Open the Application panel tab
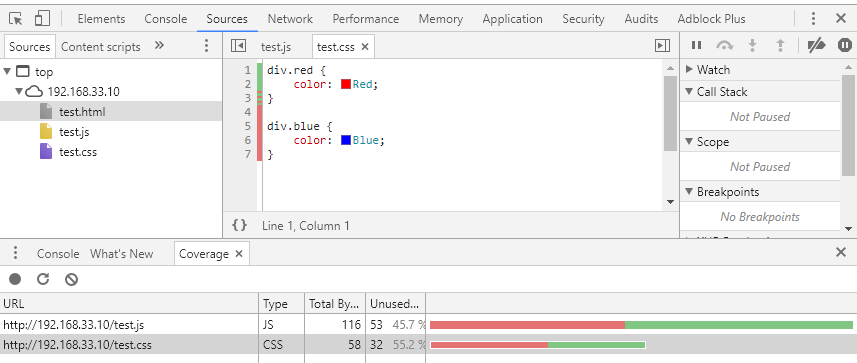857x363 pixels. pyautogui.click(x=513, y=19)
